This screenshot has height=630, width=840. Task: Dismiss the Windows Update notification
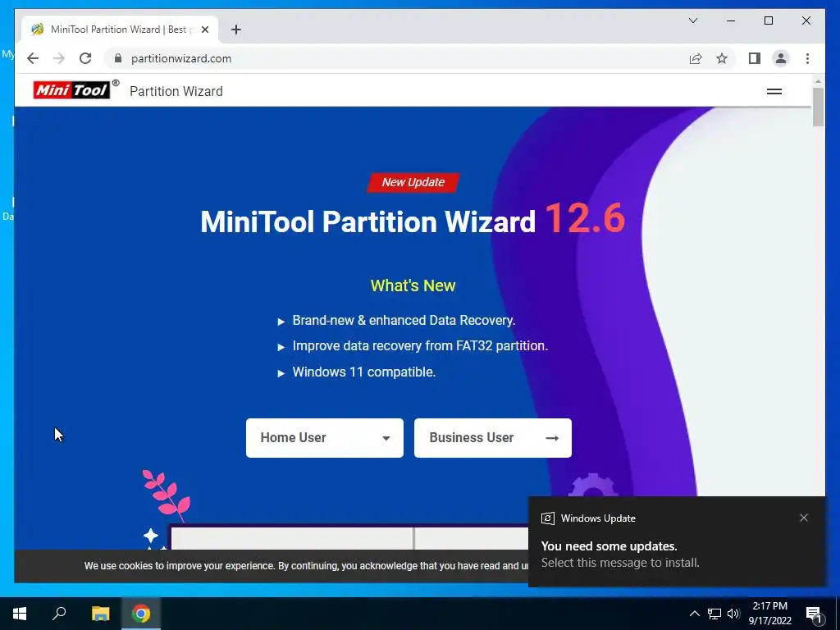[804, 518]
